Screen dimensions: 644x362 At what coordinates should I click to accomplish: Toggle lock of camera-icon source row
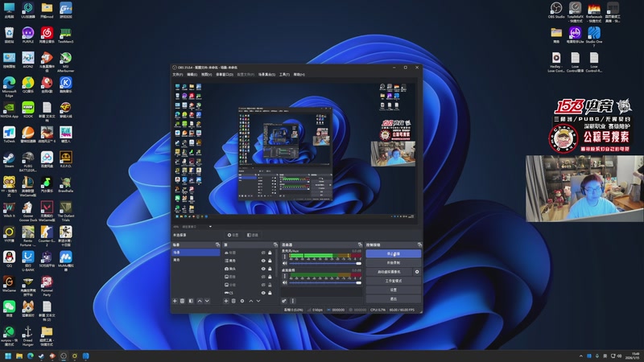click(x=270, y=269)
